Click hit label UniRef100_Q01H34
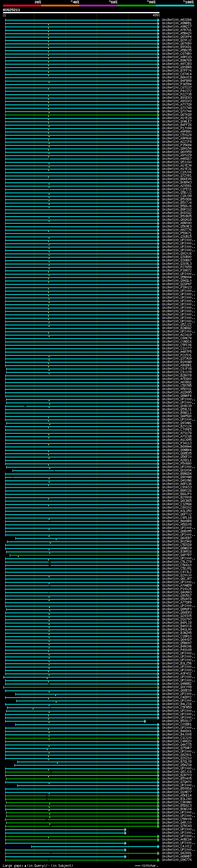Image resolution: width=197 pixels, height=868 pixels. (177, 470)
